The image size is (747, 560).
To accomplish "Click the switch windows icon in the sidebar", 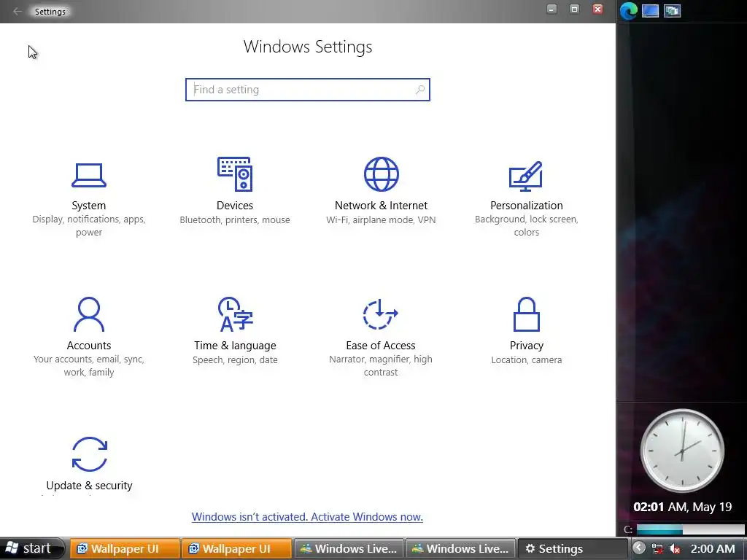I will point(672,10).
